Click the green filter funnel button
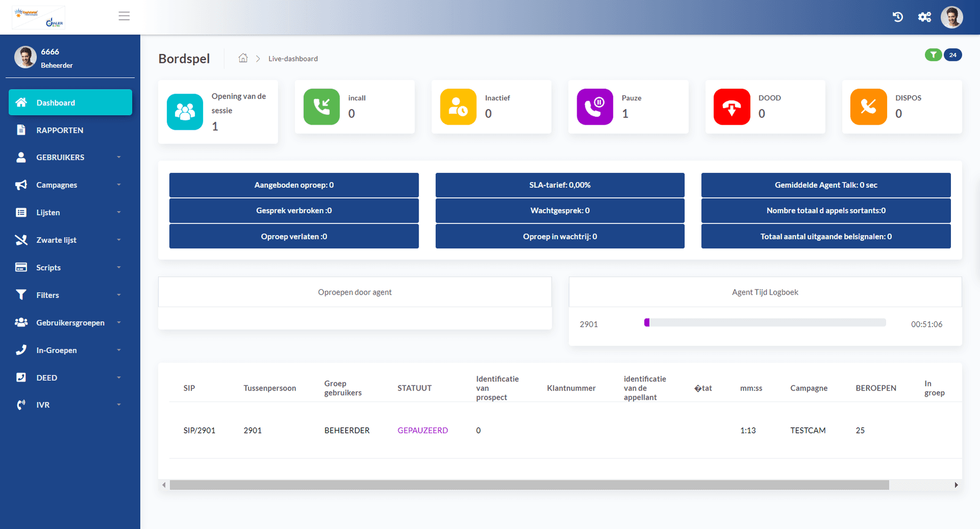Viewport: 980px width, 529px height. (933, 55)
